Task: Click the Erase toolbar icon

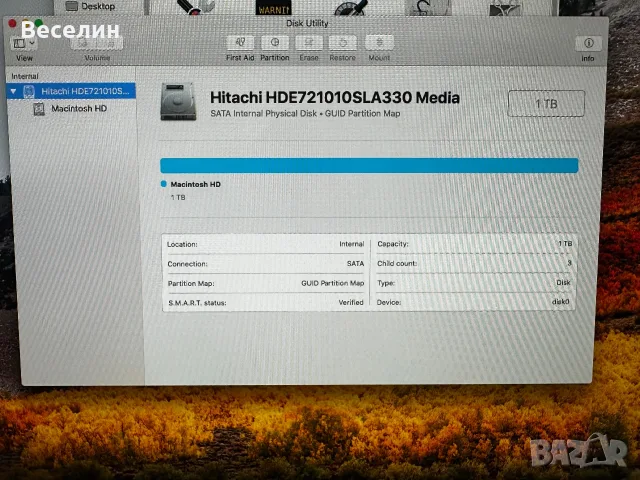Action: click(x=309, y=42)
